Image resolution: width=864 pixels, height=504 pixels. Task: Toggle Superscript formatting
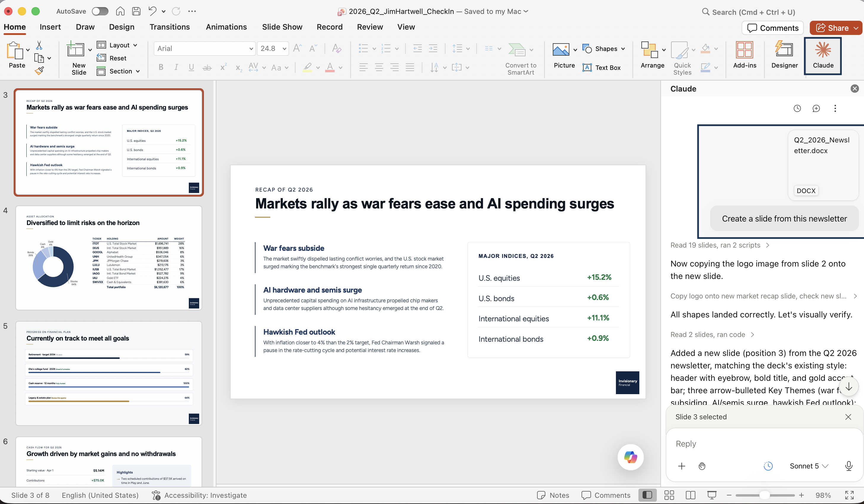pyautogui.click(x=223, y=68)
